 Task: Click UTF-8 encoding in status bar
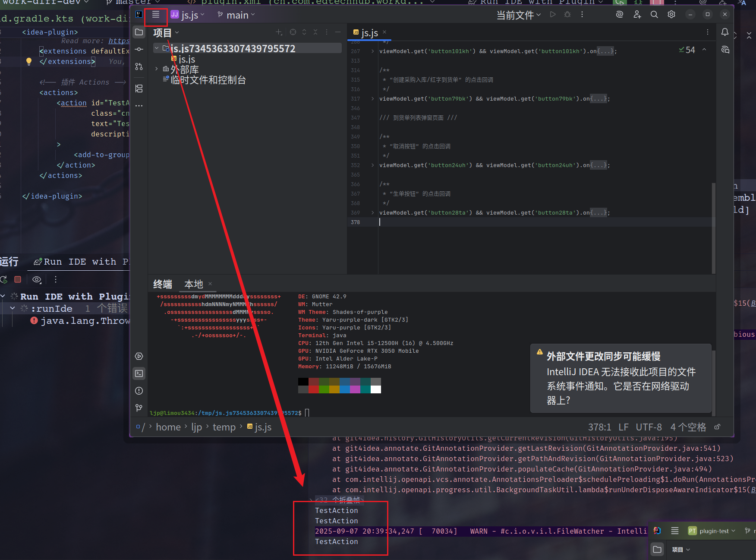(x=649, y=427)
